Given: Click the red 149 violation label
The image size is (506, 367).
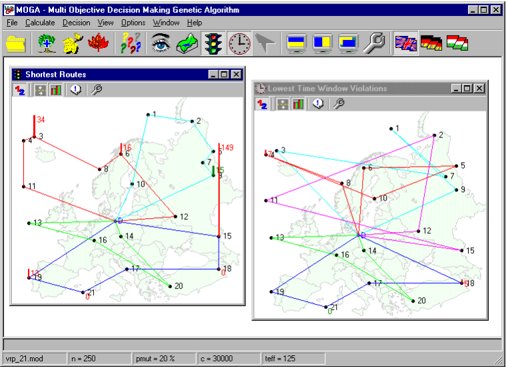Looking at the screenshot, I should coord(227,147).
